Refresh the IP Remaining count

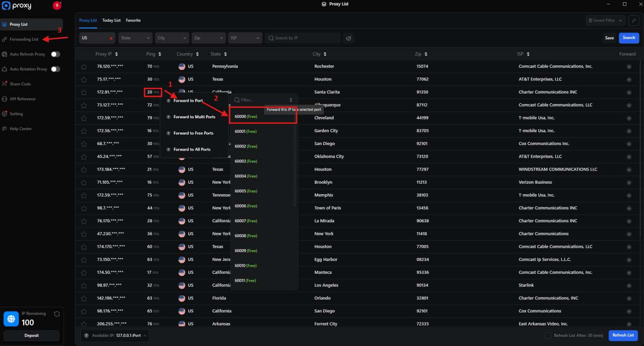tap(57, 313)
